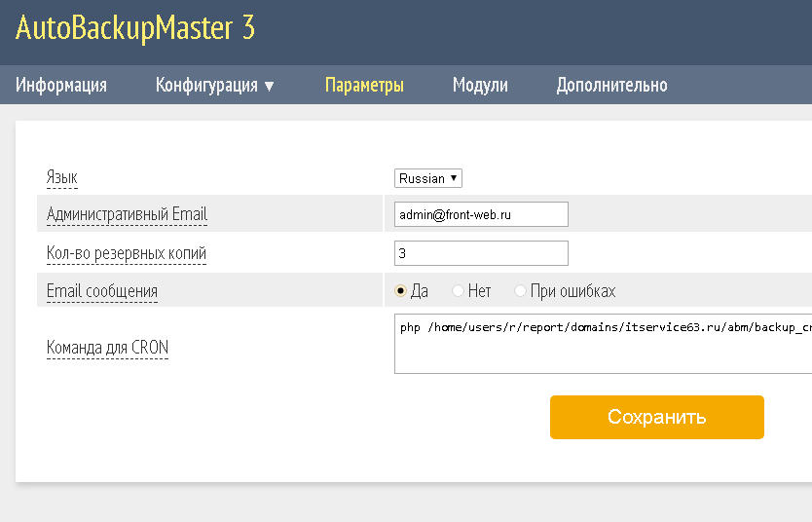Click the Язык label

click(62, 177)
